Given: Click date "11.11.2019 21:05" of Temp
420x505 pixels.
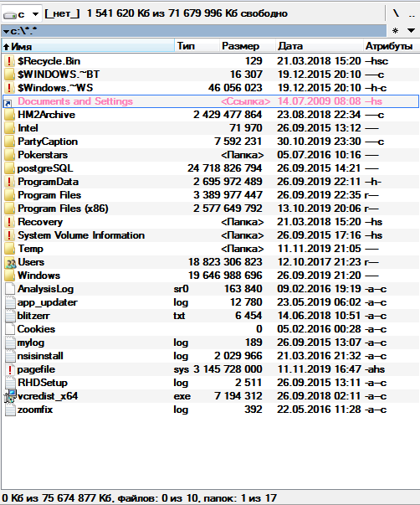Looking at the screenshot, I should (319, 249).
